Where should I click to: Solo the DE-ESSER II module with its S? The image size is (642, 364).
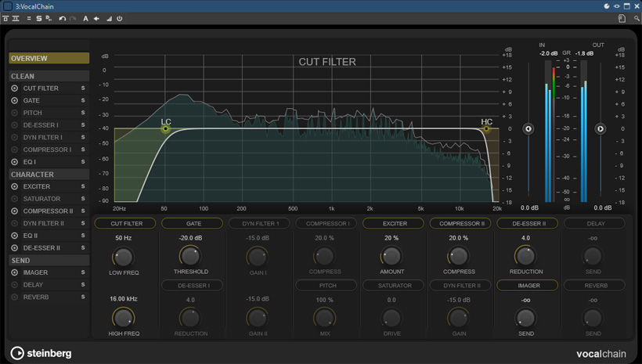[83, 247]
